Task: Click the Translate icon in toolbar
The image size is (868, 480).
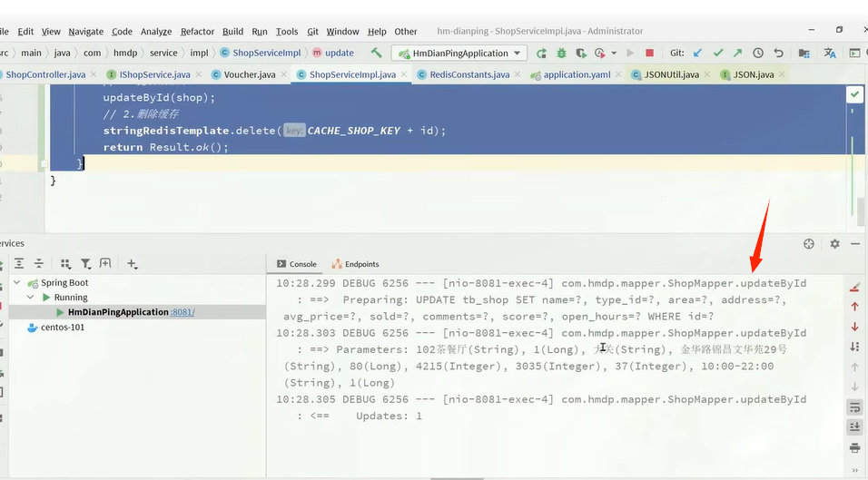Action: (x=829, y=54)
